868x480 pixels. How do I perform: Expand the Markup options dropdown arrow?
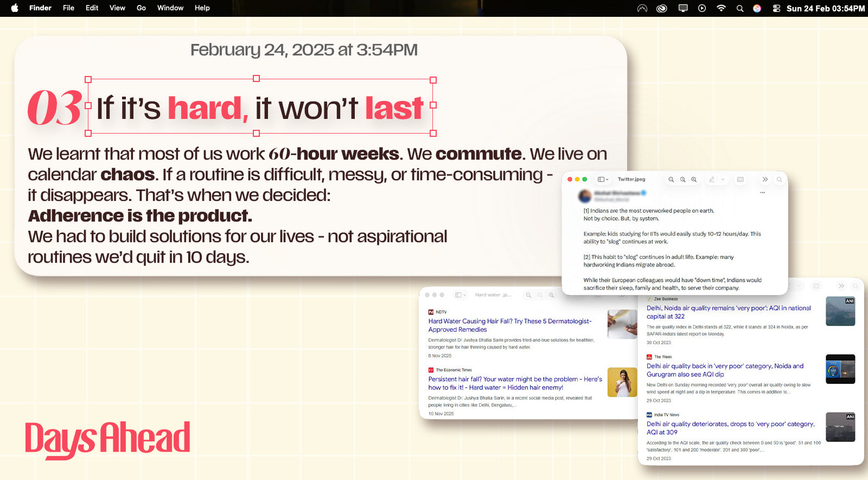tap(723, 180)
